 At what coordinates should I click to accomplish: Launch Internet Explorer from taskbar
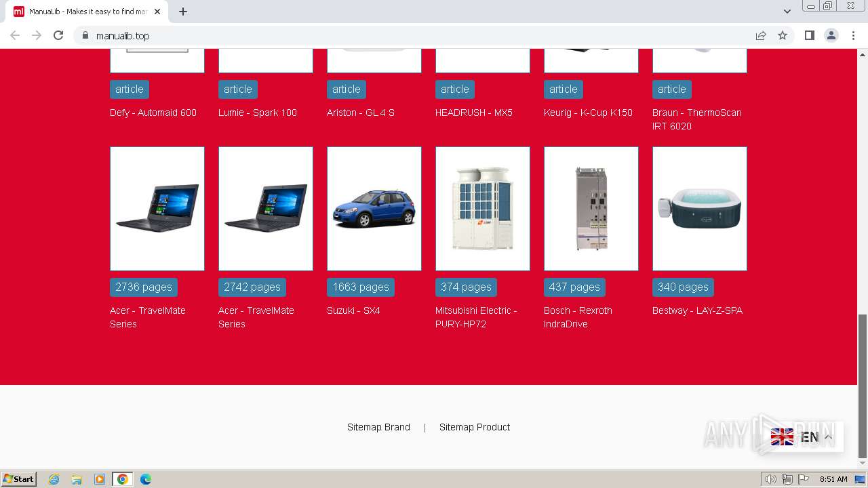tap(54, 479)
